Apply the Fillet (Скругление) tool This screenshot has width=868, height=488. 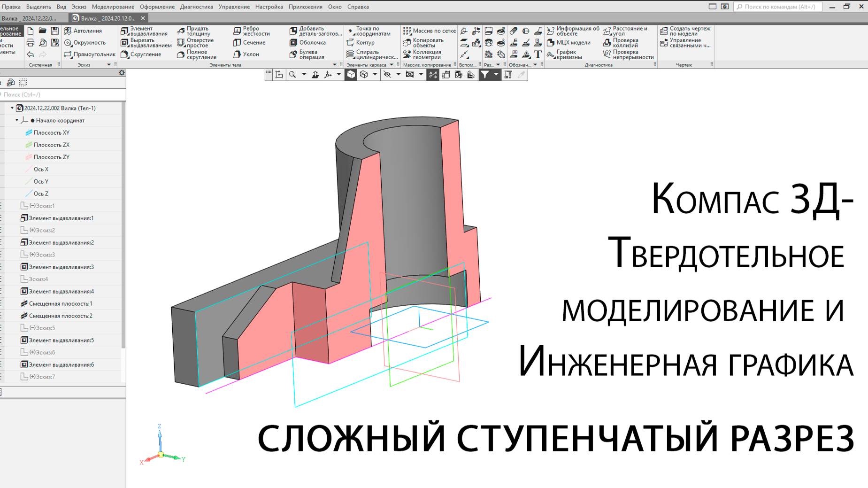pyautogui.click(x=141, y=54)
